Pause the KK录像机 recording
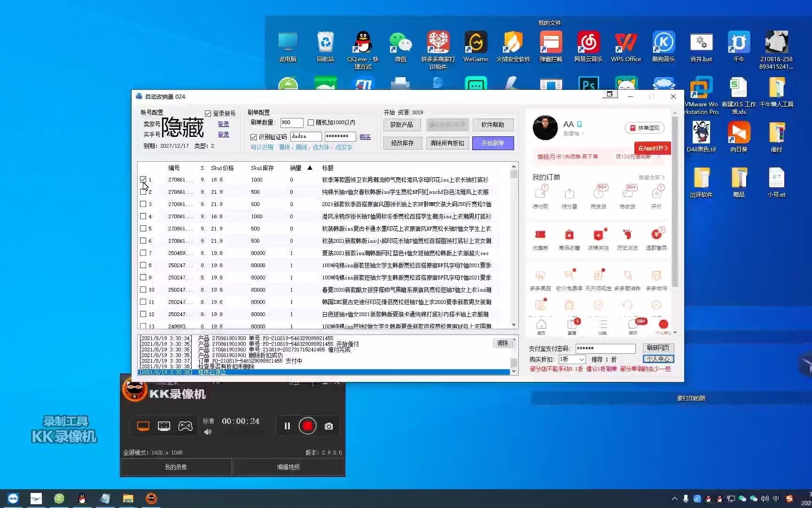 tap(287, 426)
